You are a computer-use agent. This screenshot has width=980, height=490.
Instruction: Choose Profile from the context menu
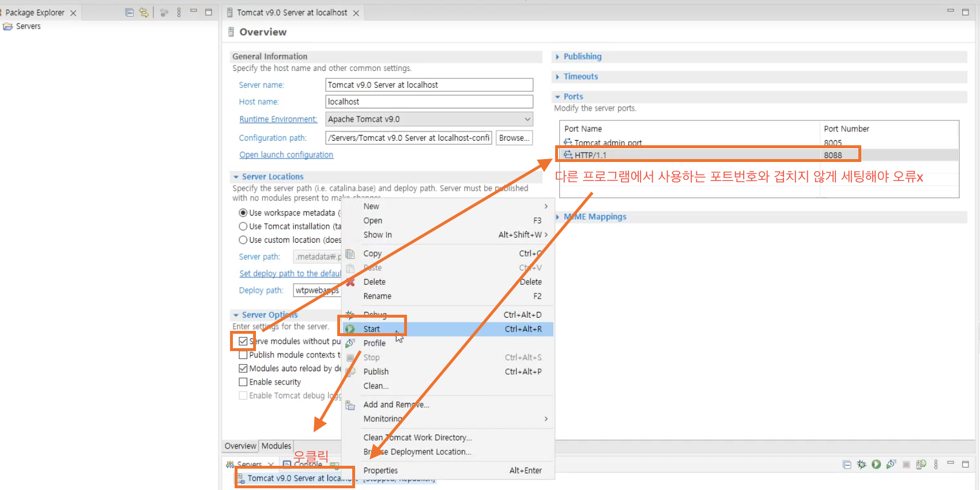(448, 343)
